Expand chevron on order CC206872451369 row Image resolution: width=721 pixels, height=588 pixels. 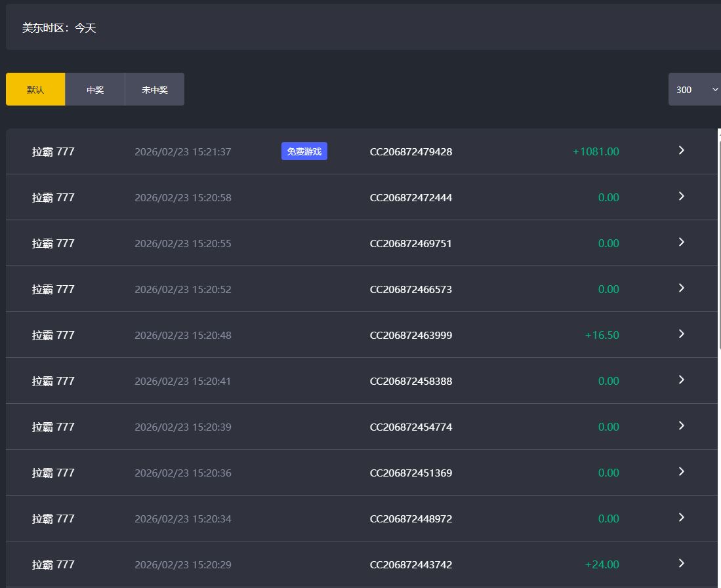681,472
